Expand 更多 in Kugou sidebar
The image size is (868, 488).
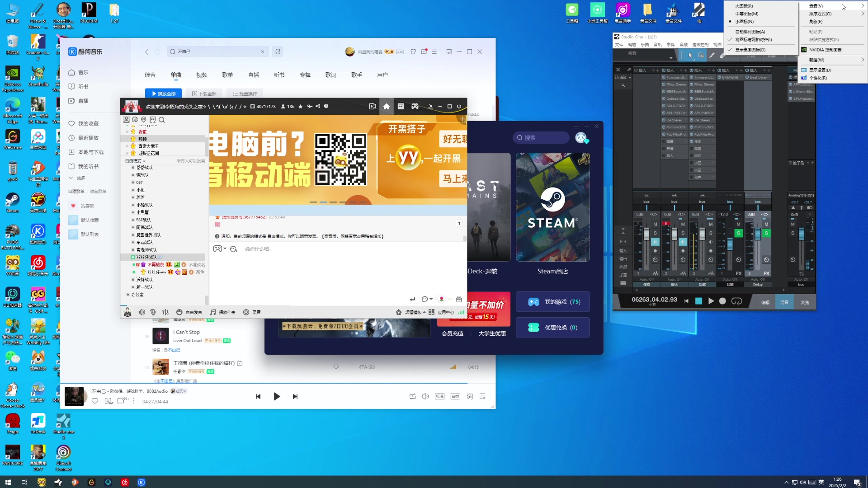76,178
